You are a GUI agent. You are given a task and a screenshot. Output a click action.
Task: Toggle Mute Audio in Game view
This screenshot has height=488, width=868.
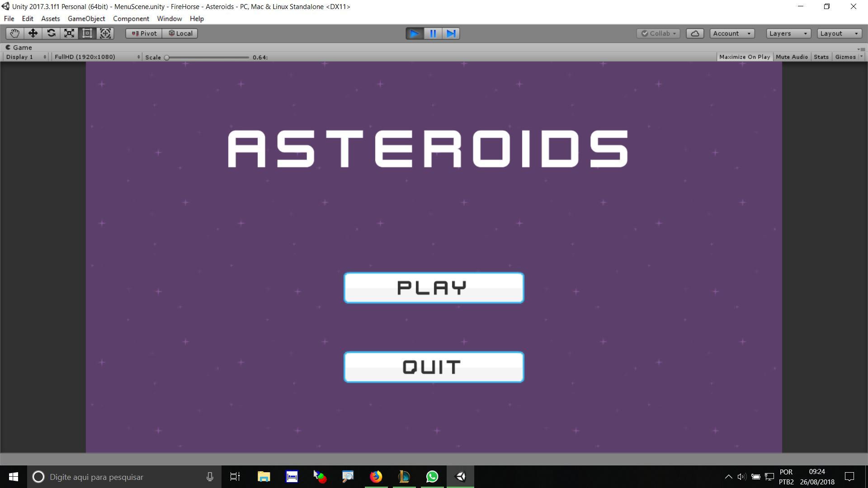pos(792,57)
